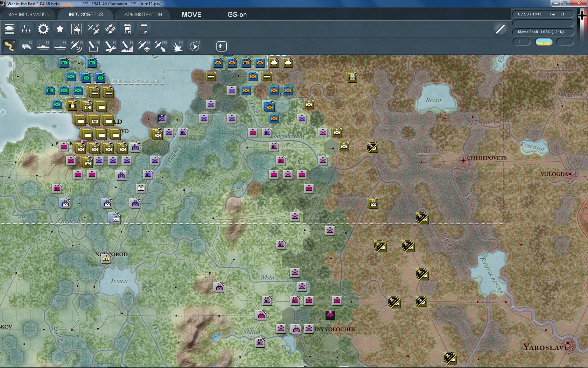Viewport: 588px width, 368px height.
Task: Click the Ilmen lake label
Action: click(119, 281)
